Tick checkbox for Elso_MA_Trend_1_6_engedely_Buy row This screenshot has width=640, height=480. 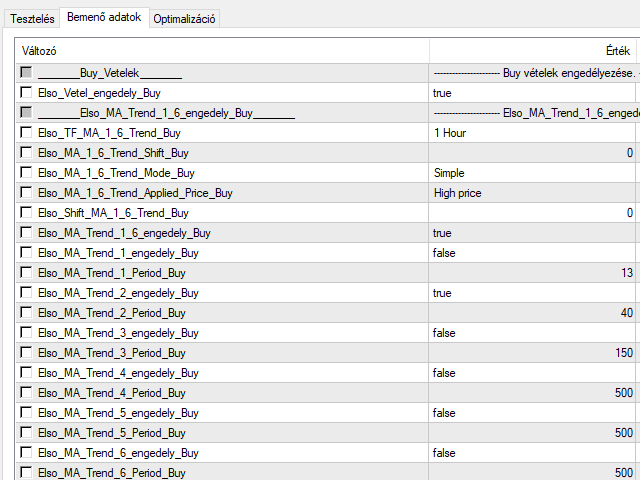(x=26, y=233)
